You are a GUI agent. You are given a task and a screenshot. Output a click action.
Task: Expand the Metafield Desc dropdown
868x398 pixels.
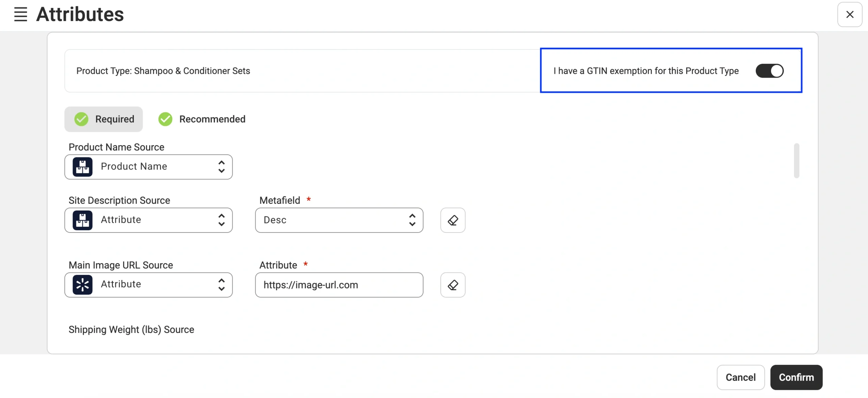coord(339,220)
